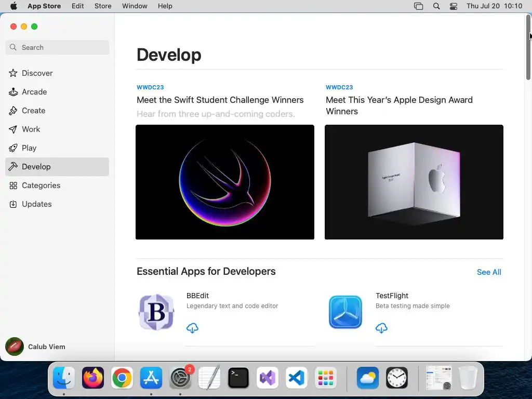Open TextEdit from the dock

pos(209,378)
